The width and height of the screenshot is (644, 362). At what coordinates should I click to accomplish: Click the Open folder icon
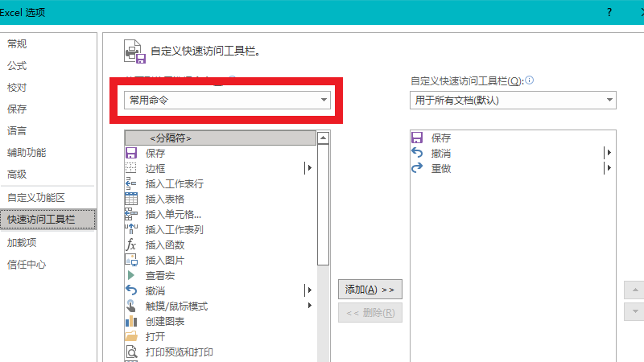pyautogui.click(x=131, y=336)
